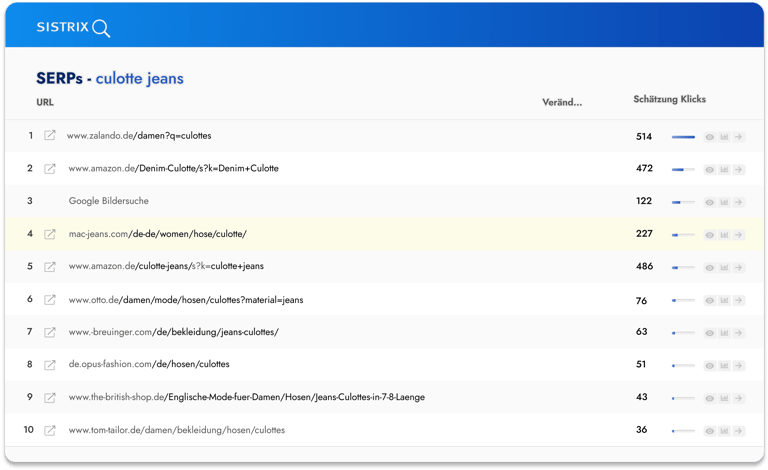Show chart icon for the-british-shop.de row

tap(724, 399)
